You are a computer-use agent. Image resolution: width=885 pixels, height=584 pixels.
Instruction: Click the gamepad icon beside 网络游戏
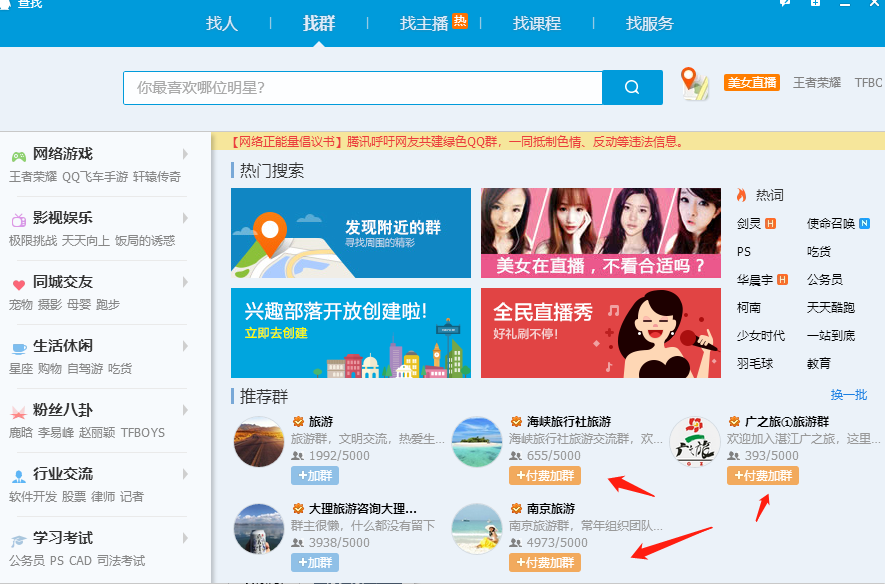pyautogui.click(x=19, y=156)
